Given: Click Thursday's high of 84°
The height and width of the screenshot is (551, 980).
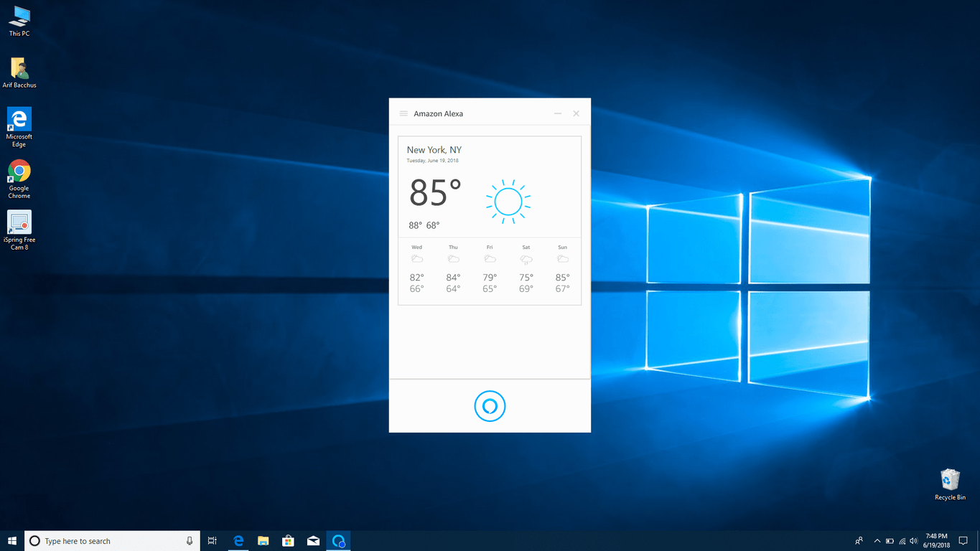Looking at the screenshot, I should [453, 278].
